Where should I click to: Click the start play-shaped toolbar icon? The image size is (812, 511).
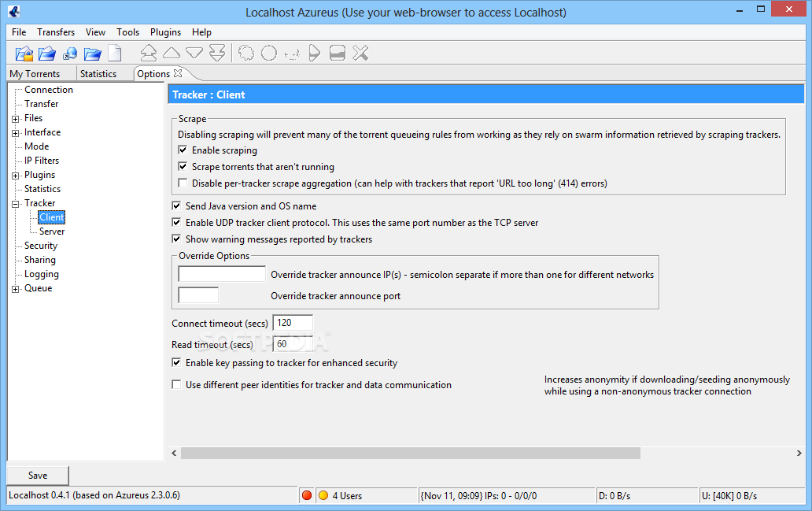315,53
